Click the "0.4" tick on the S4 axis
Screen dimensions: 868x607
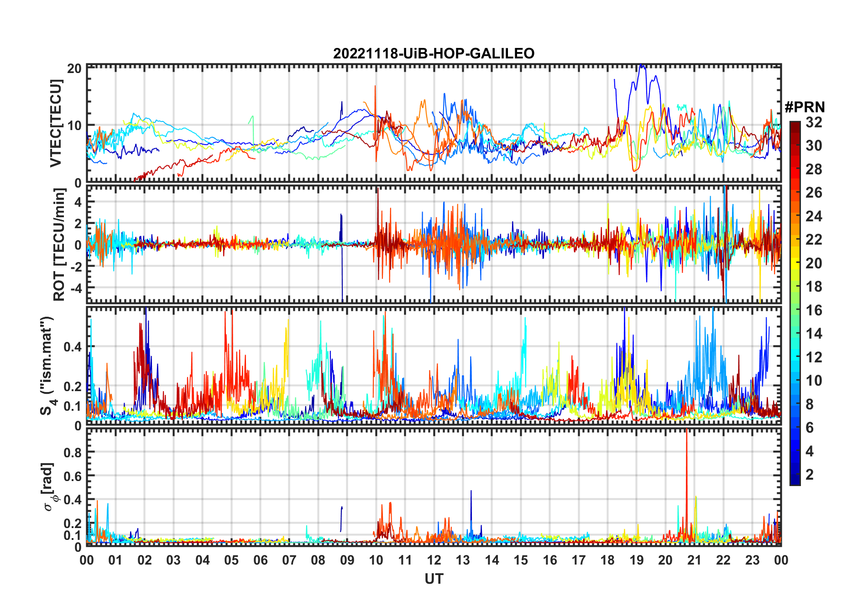click(x=73, y=347)
